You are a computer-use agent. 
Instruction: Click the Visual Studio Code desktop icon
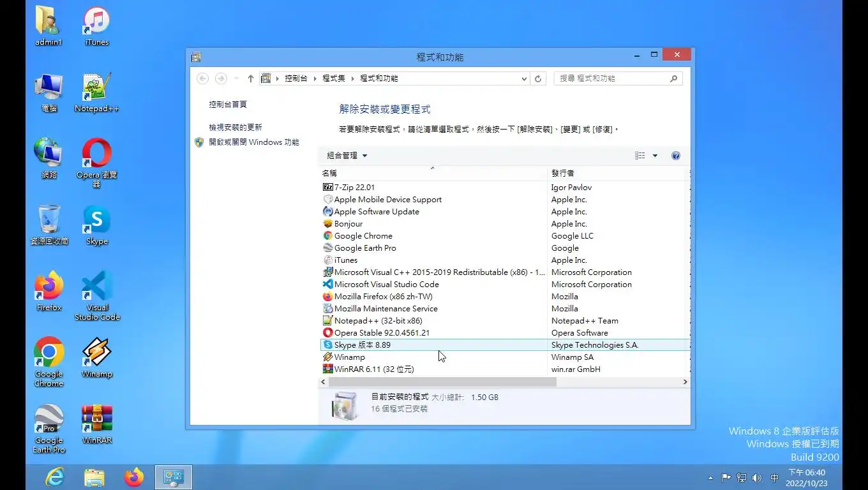point(97,296)
